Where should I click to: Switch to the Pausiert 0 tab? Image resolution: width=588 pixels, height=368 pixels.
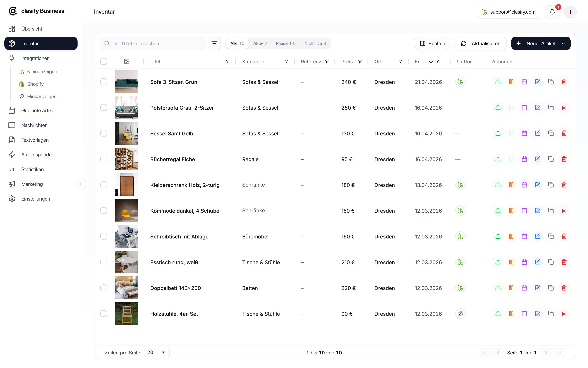(286, 43)
